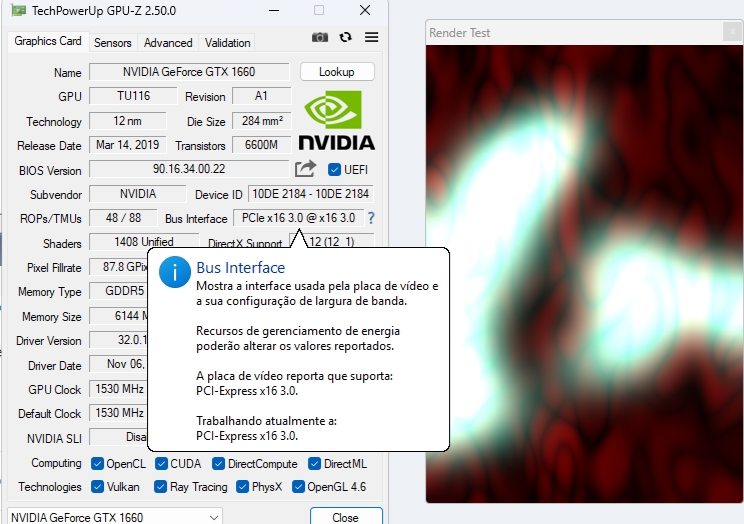Toggle the DirectCompute checkbox
The image size is (744, 524).
tap(218, 464)
